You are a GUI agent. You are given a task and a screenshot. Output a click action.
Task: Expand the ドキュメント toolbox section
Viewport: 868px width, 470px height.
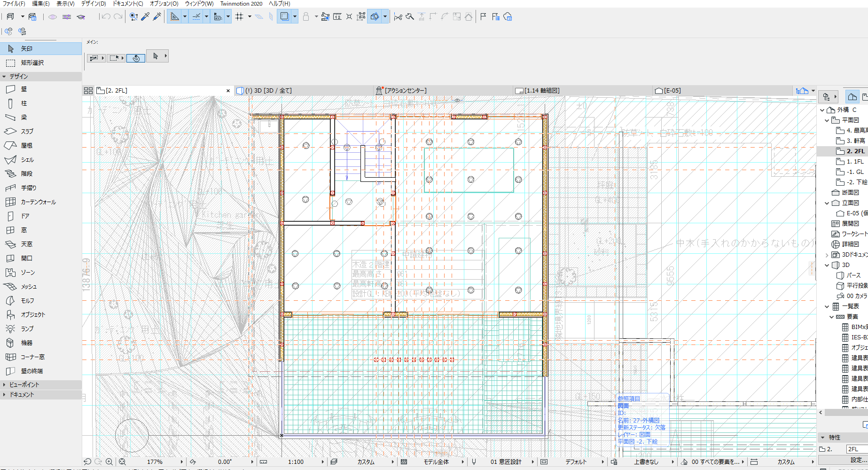click(x=4, y=395)
